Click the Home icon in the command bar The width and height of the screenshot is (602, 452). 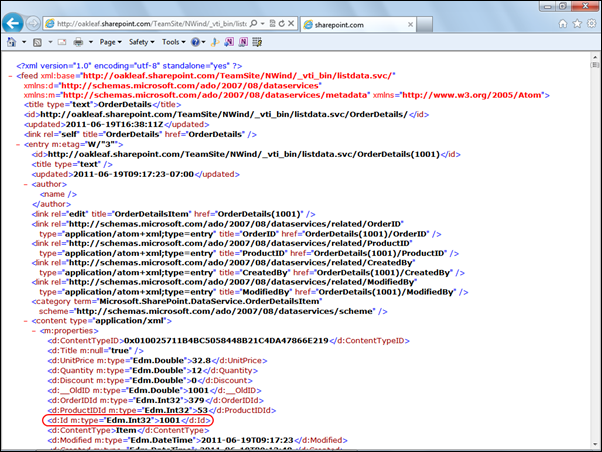pyautogui.click(x=12, y=42)
